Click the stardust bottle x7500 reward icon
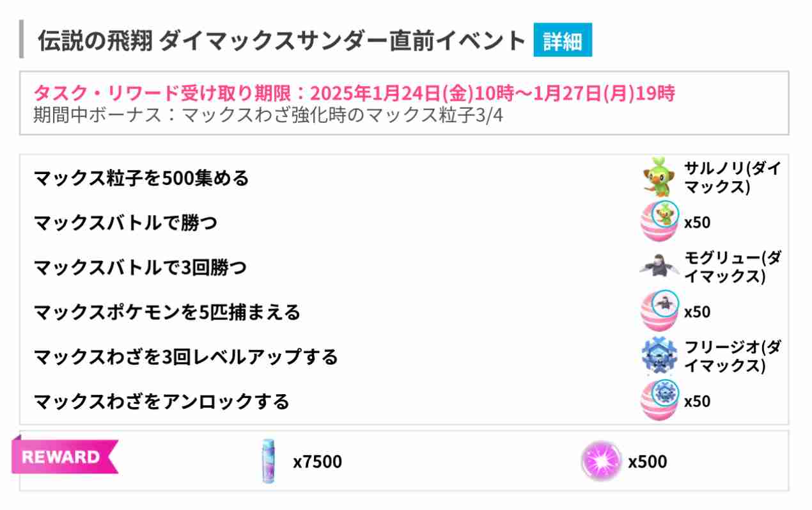The height and width of the screenshot is (510, 812). (x=268, y=461)
